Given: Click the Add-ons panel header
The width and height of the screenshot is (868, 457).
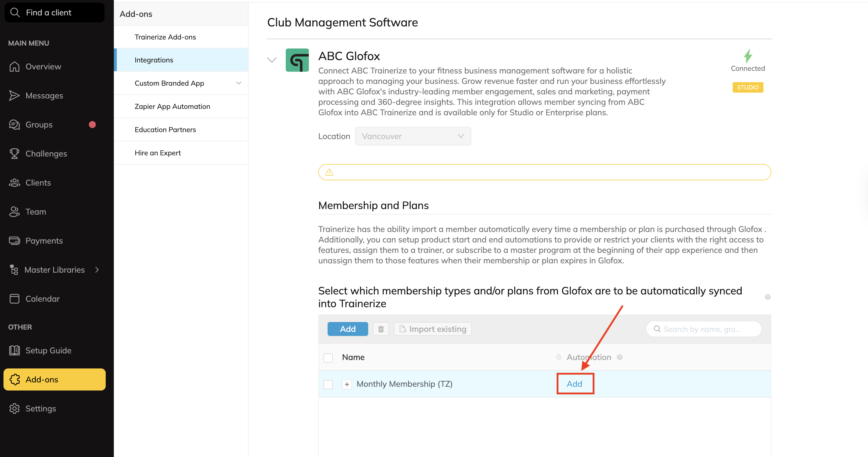Looking at the screenshot, I should coord(181,14).
